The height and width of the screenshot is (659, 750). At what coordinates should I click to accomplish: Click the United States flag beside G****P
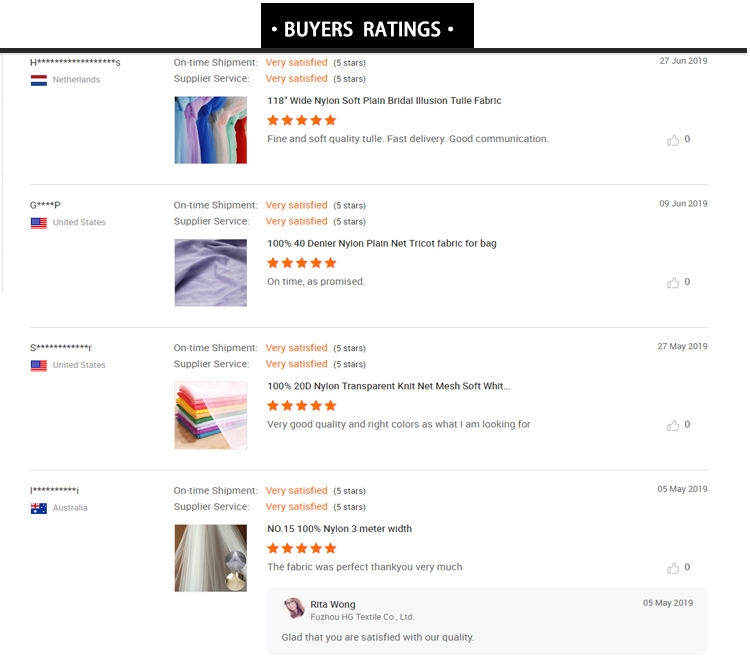(39, 223)
